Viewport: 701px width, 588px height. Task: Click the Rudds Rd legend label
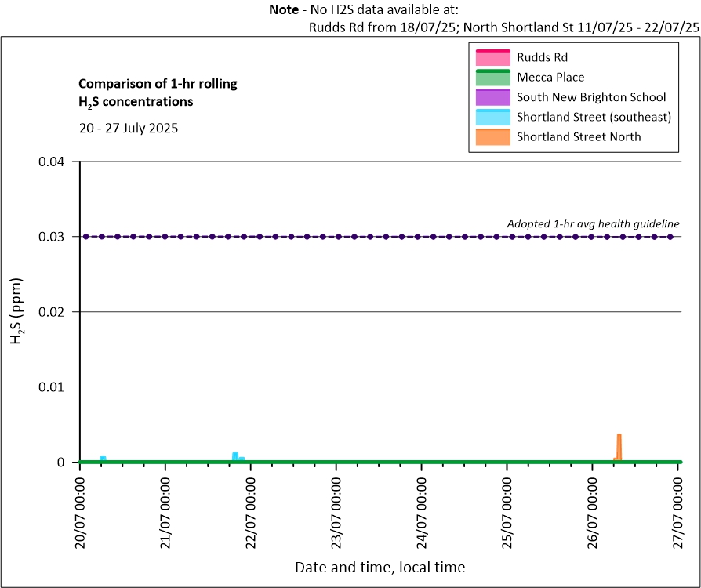pyautogui.click(x=542, y=57)
